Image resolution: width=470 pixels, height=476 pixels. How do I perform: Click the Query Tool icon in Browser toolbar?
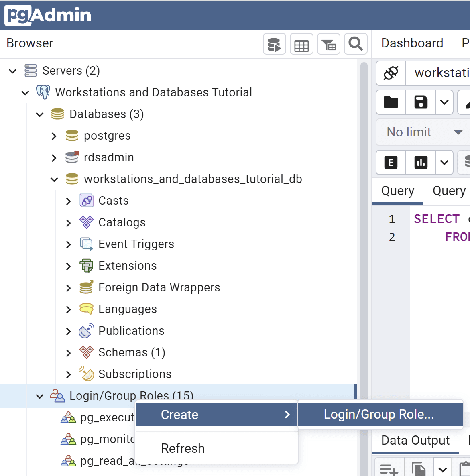pyautogui.click(x=275, y=44)
